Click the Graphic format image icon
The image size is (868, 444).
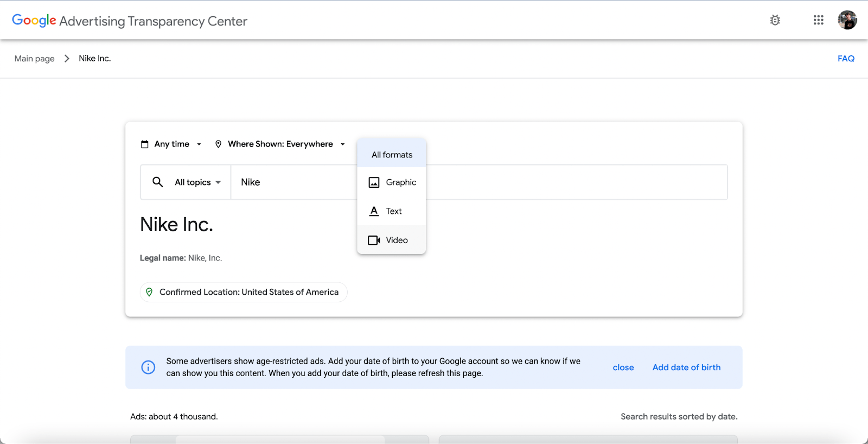(x=374, y=182)
